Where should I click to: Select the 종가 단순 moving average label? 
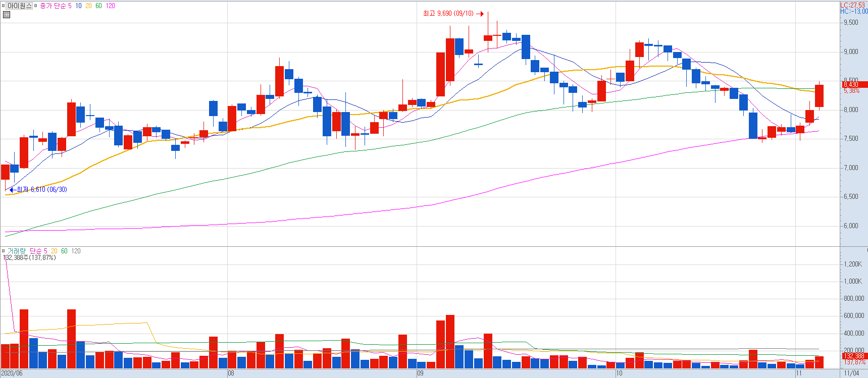click(53, 6)
